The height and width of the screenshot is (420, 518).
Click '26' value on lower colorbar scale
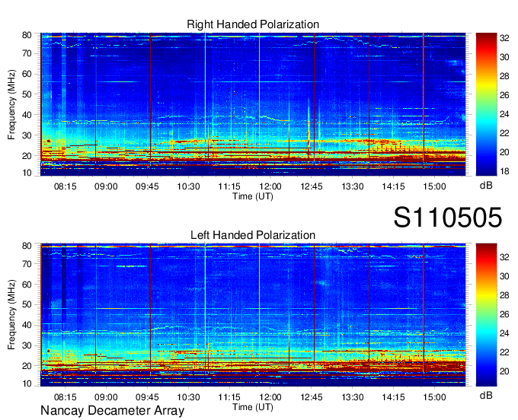(x=504, y=314)
